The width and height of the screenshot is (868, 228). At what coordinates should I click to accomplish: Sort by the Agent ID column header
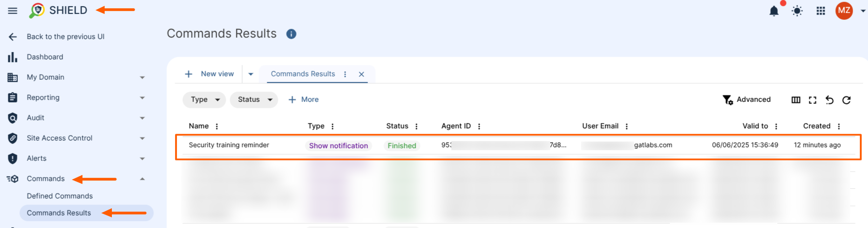point(456,126)
